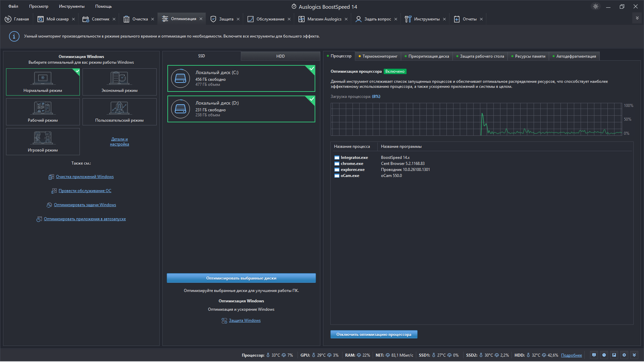Expand the double-chevron in the status bar
The width and height of the screenshot is (644, 362).
tap(634, 355)
